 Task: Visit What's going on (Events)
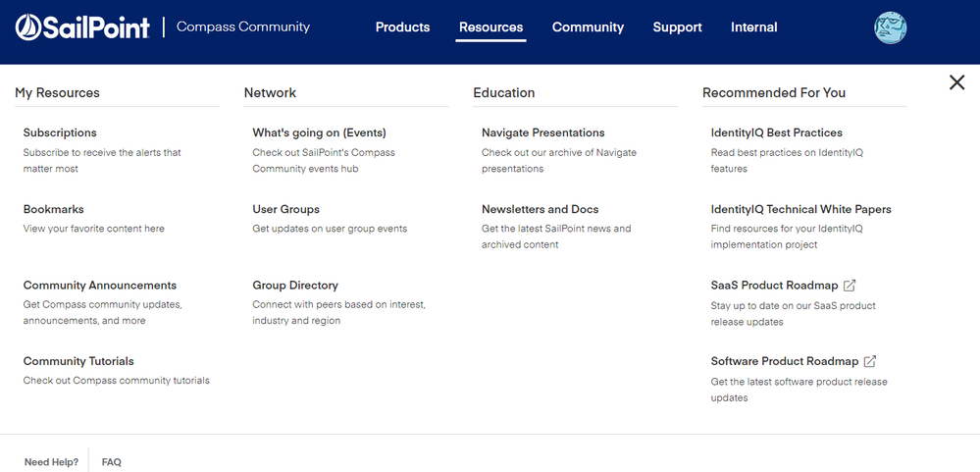click(x=319, y=132)
